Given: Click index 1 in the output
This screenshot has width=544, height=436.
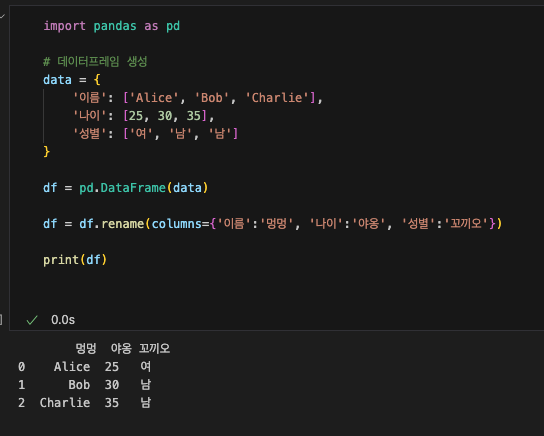Looking at the screenshot, I should [x=22, y=385].
